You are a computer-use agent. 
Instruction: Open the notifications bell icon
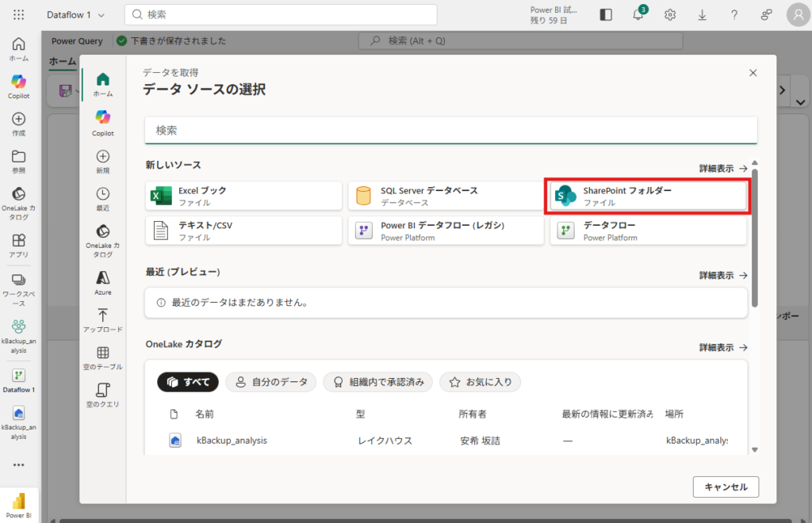[x=638, y=14]
